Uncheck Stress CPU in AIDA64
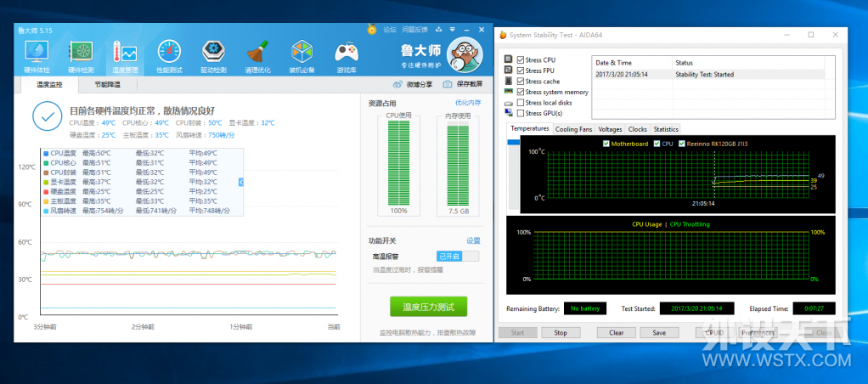 pos(521,59)
